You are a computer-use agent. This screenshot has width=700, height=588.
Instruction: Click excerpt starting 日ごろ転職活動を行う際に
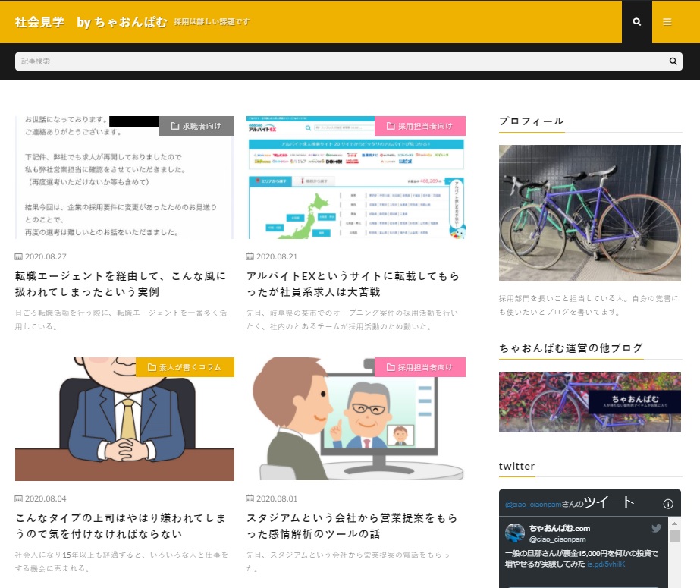(121, 319)
